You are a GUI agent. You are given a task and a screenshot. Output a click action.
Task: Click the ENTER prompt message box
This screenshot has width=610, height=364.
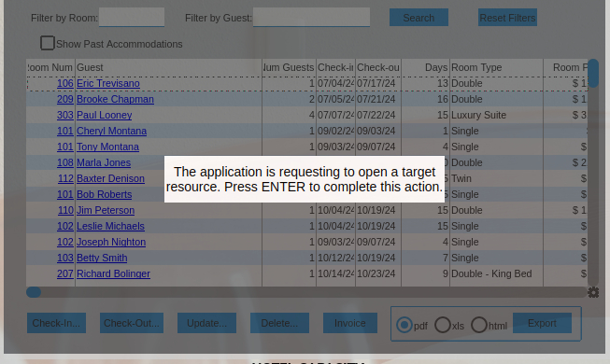[x=305, y=179]
